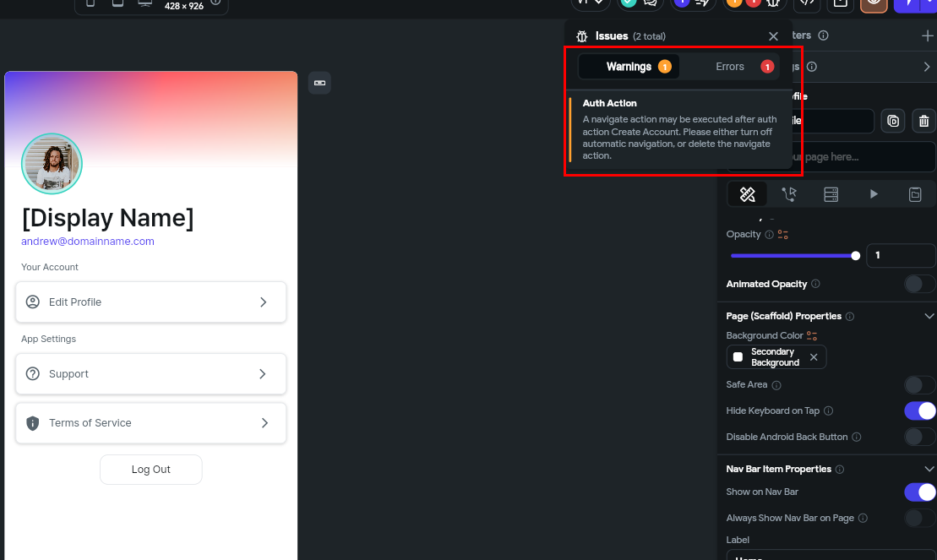Click info icon next to Page (Scaffold) Properties
The image size is (937, 560).
pos(850,316)
